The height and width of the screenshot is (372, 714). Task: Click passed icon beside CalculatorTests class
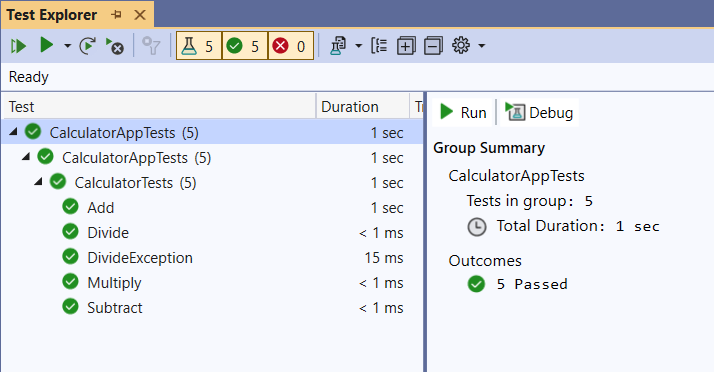[58, 182]
